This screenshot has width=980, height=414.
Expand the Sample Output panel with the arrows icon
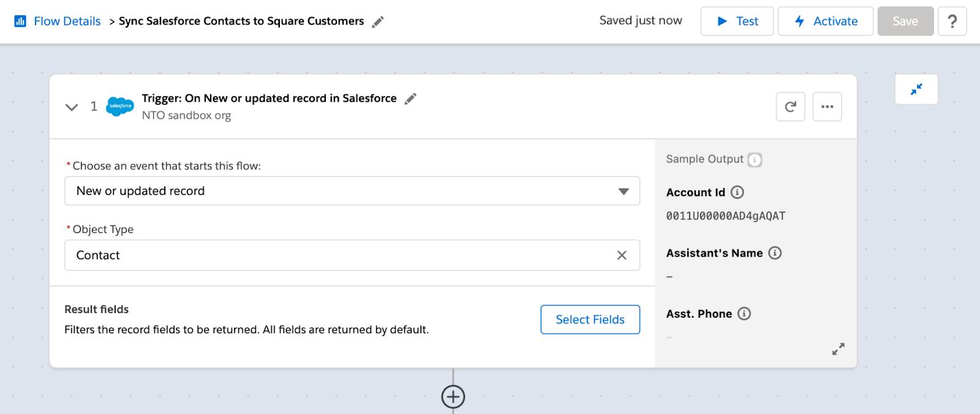click(839, 349)
